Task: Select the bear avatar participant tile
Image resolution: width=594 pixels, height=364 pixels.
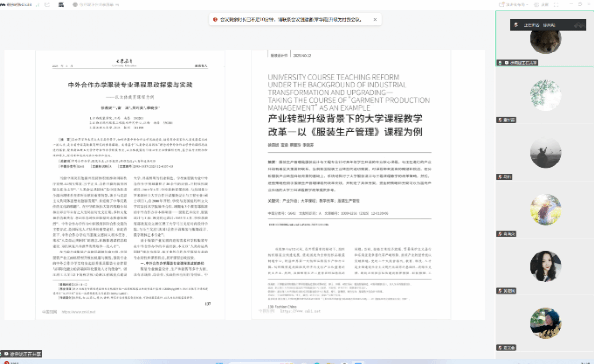Action: tap(545, 39)
